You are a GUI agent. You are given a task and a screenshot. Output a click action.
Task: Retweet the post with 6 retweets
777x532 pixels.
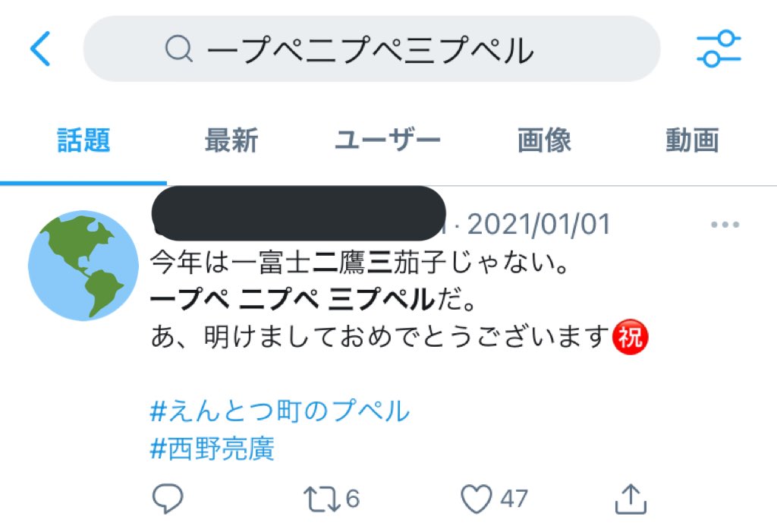tap(331, 499)
